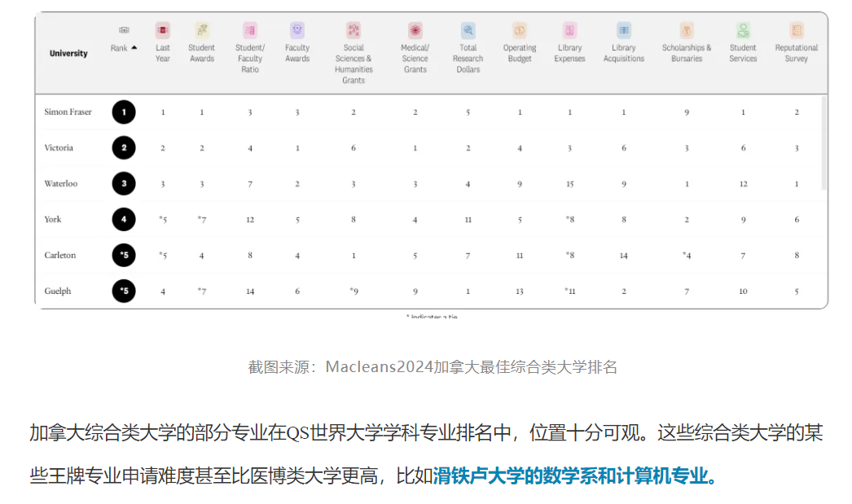Click the Student Awards column icon
Screen dimensions: 852x504
tap(202, 30)
